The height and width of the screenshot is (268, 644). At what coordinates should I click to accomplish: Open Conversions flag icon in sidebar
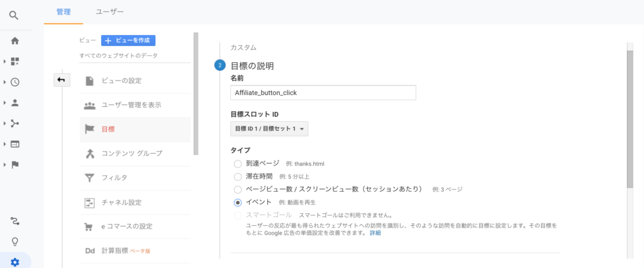click(15, 165)
